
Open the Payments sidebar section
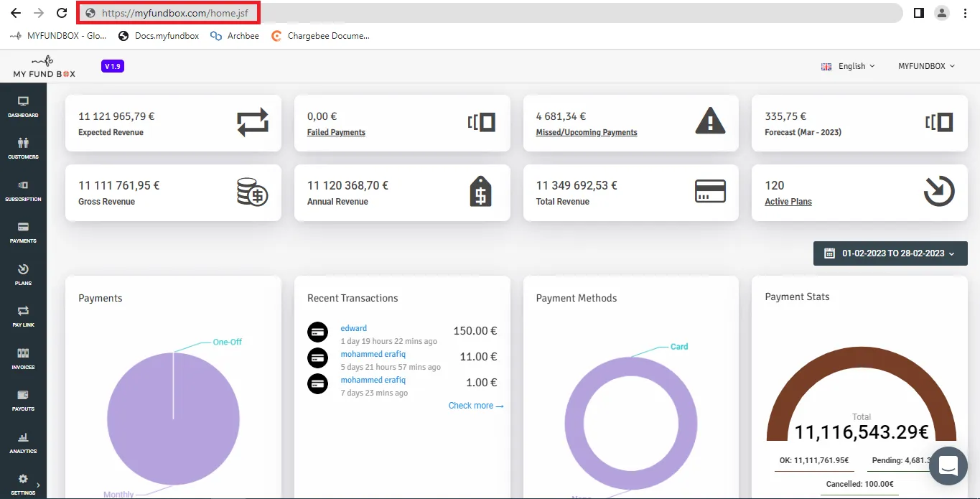[x=23, y=232]
